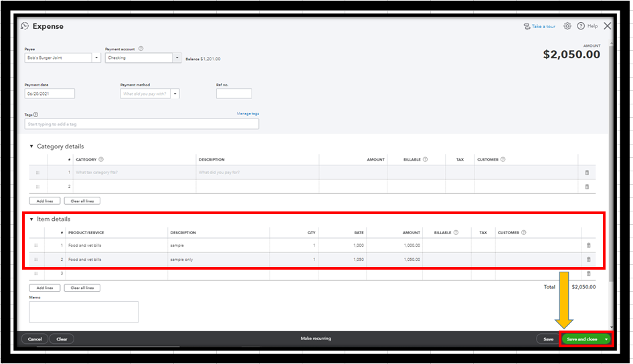The image size is (633, 364).
Task: Open the Payment account dropdown arrow
Action: (x=177, y=58)
